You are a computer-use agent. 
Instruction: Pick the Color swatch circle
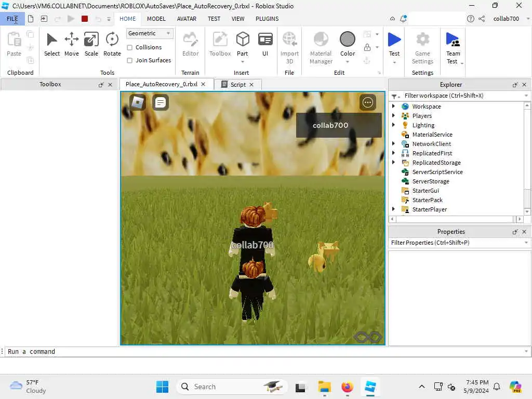[348, 39]
